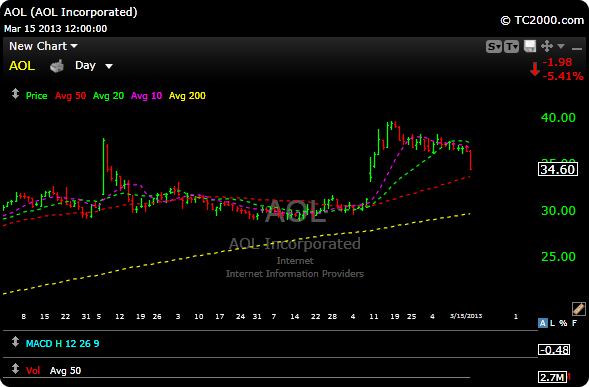Screen dimensions: 589x387
Task: Click the 30.00 price axis label
Action: point(558,210)
